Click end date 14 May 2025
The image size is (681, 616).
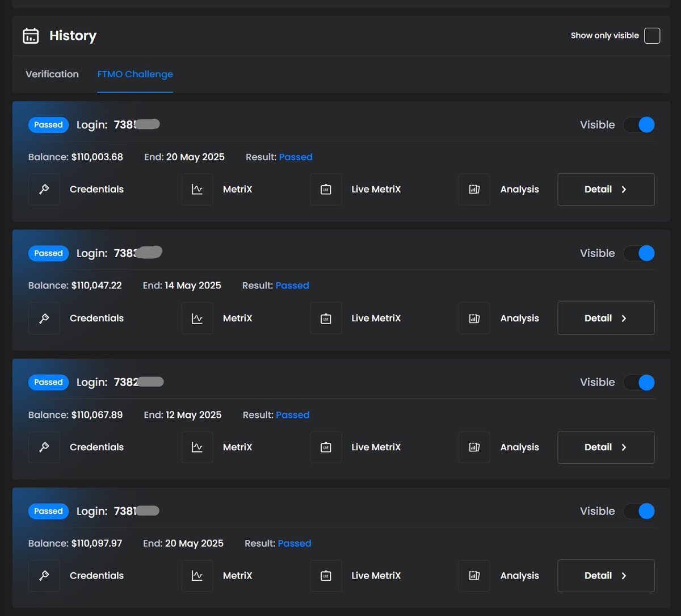(193, 286)
